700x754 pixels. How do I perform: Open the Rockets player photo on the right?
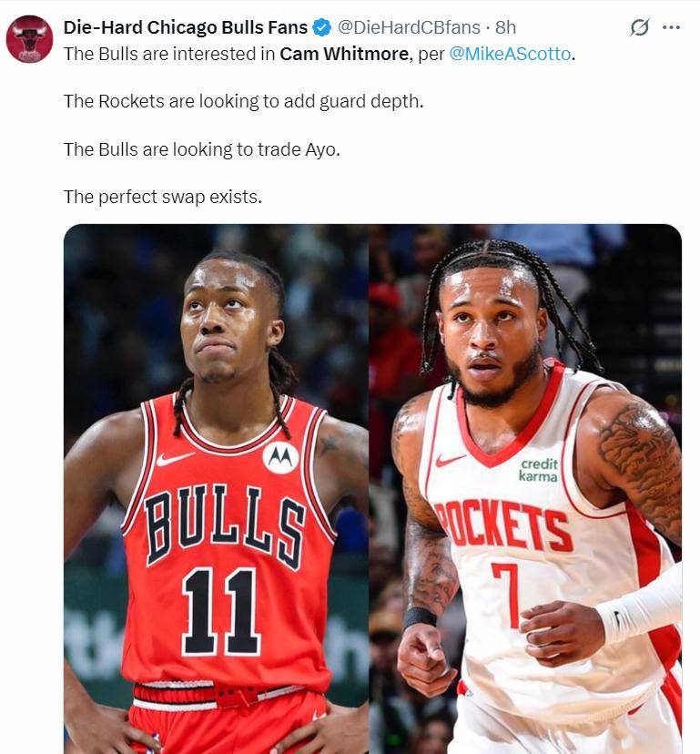pos(525,489)
